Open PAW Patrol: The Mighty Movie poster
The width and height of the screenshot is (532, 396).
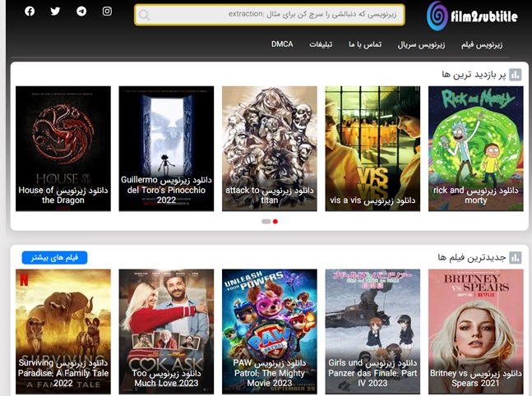[270, 332]
